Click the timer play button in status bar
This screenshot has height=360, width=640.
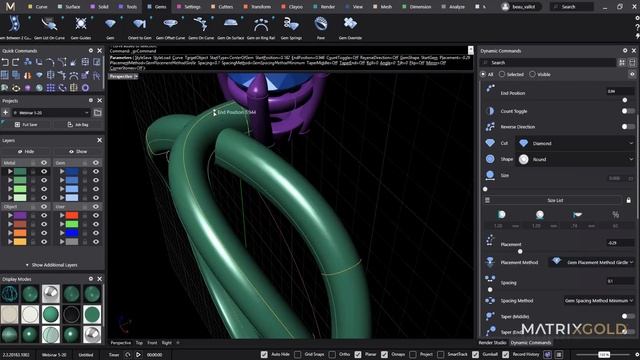(138, 355)
